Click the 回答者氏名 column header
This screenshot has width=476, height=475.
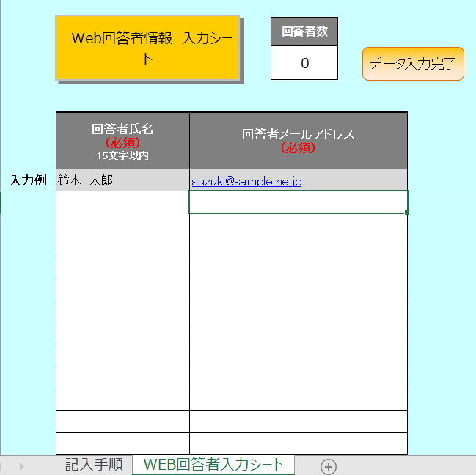coord(122,141)
